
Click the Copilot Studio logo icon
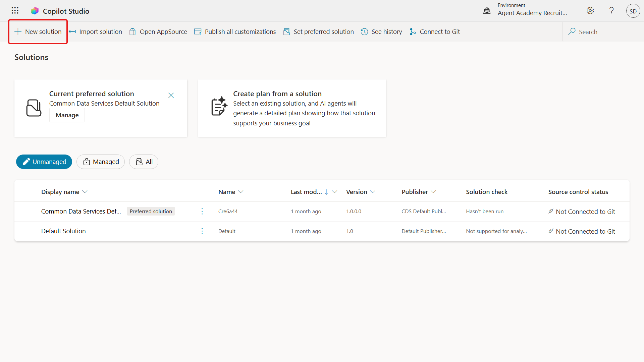tap(35, 11)
